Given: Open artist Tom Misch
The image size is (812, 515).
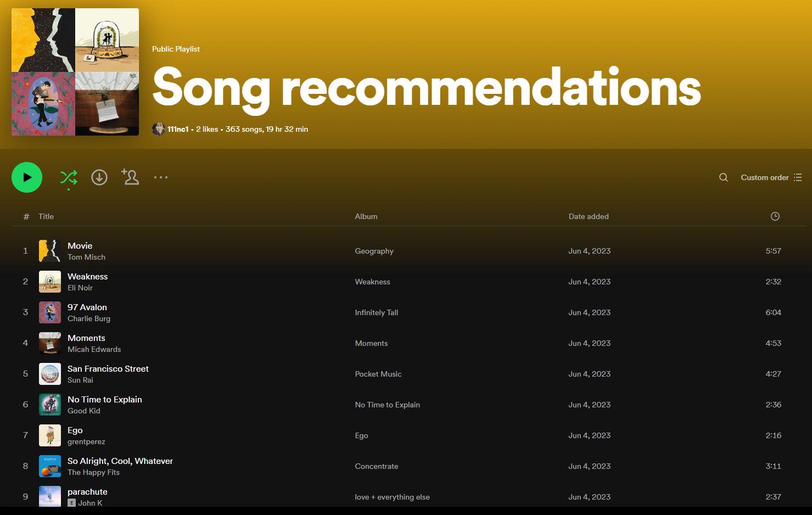Looking at the screenshot, I should (x=86, y=257).
